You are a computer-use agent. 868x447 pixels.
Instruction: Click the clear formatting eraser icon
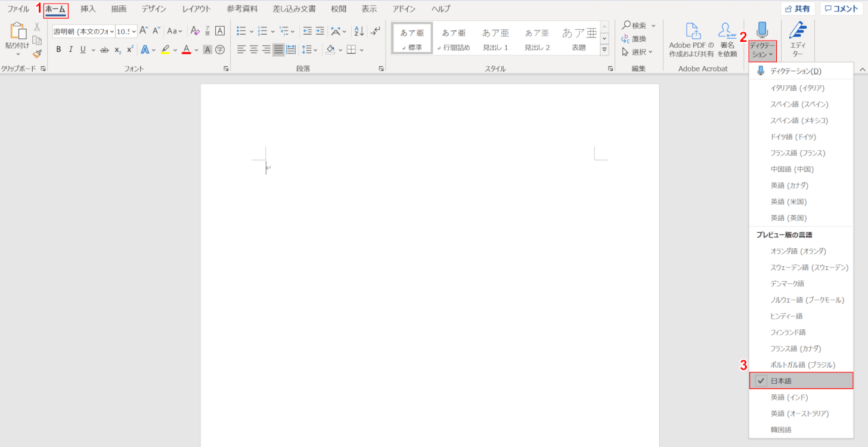[194, 31]
